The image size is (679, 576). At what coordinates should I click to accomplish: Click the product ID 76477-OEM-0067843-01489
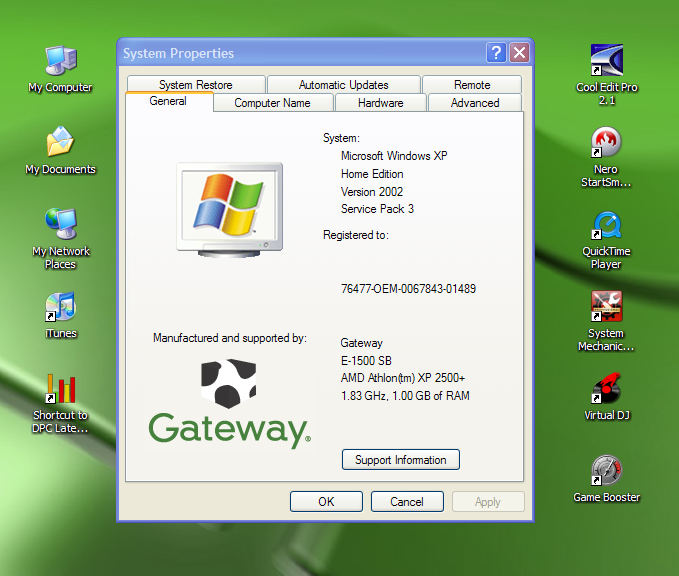408,289
